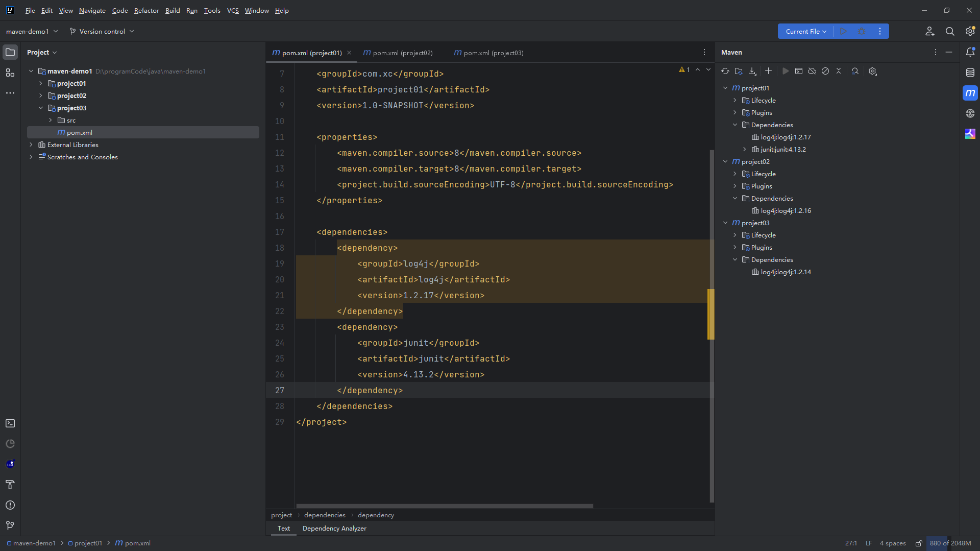This screenshot has width=980, height=551.
Task: Toggle Maven tool window sidebar button
Action: (970, 93)
